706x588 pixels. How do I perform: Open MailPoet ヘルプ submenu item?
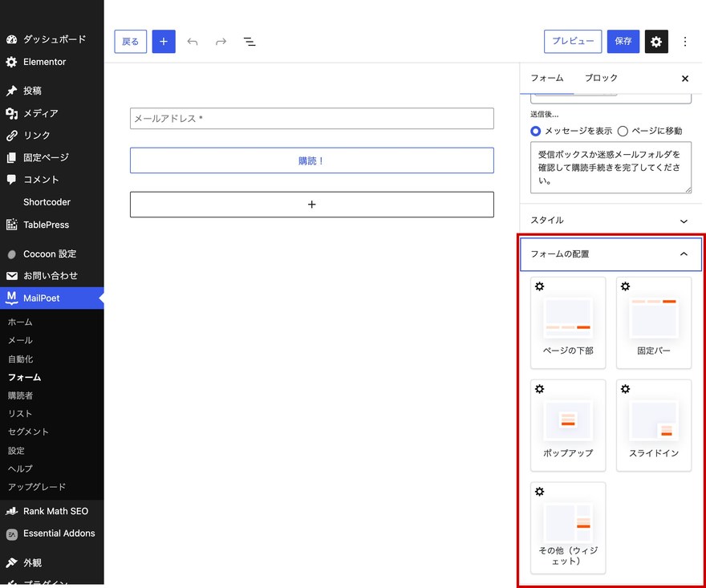click(x=20, y=468)
